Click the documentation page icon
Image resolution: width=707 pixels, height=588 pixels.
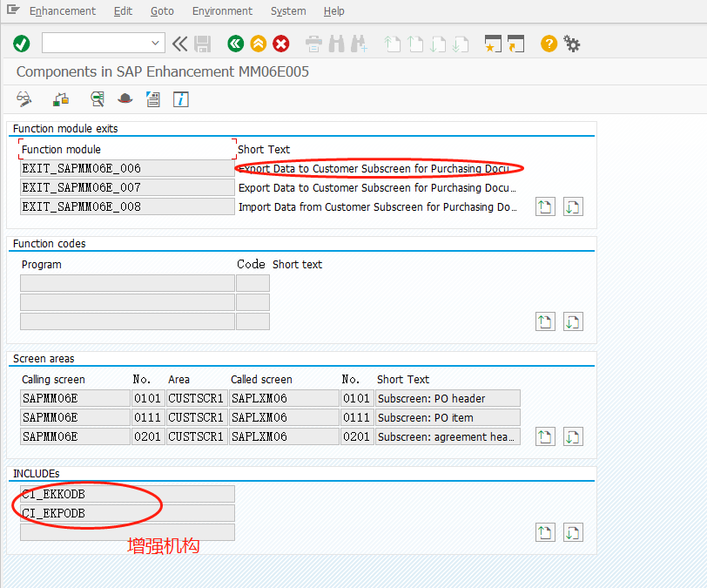click(x=153, y=98)
